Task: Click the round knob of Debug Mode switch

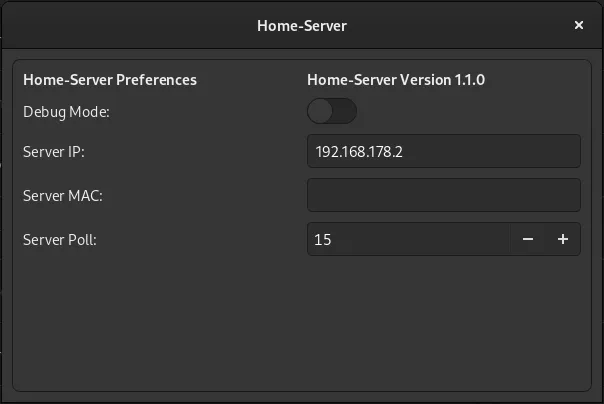Action: (320, 111)
